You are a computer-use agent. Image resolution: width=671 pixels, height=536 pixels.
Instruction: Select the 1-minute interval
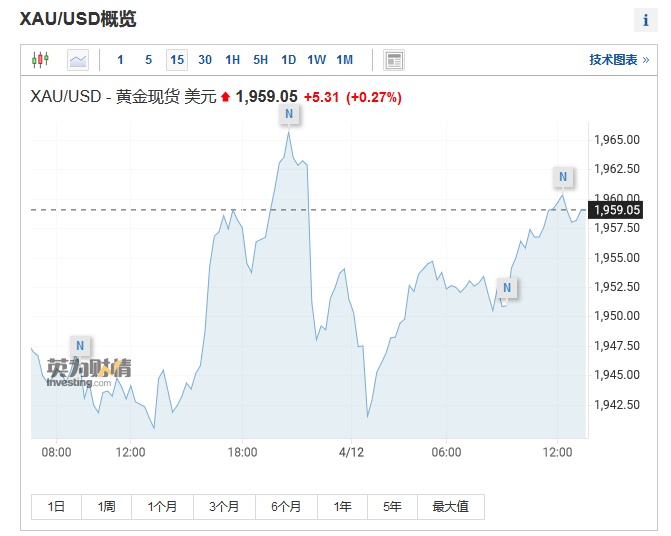point(121,60)
